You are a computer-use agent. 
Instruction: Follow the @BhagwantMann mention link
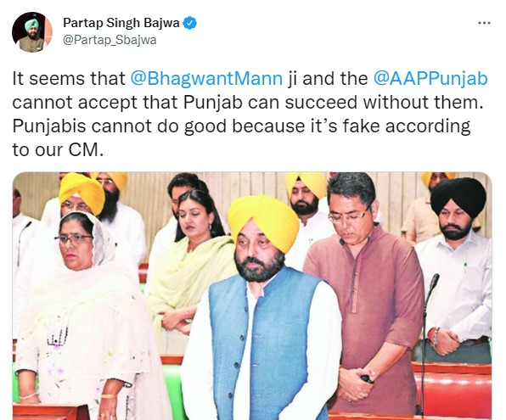tap(206, 78)
